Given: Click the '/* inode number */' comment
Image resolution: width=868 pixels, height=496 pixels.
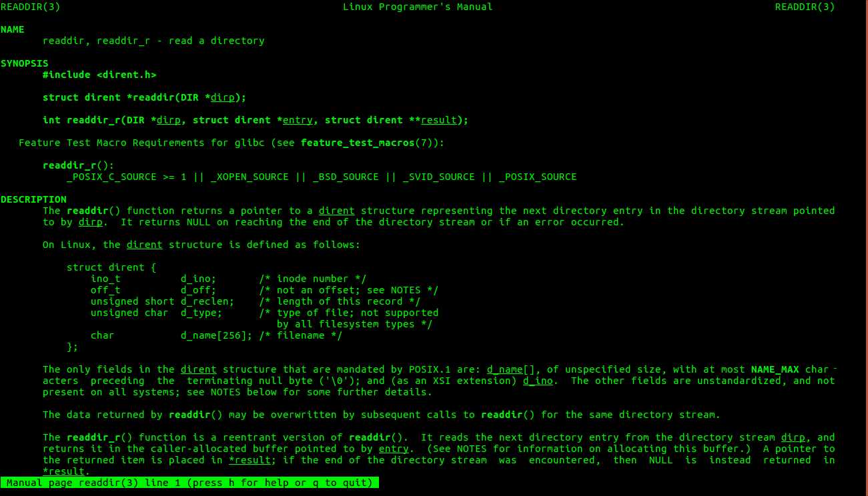Looking at the screenshot, I should pyautogui.click(x=313, y=279).
